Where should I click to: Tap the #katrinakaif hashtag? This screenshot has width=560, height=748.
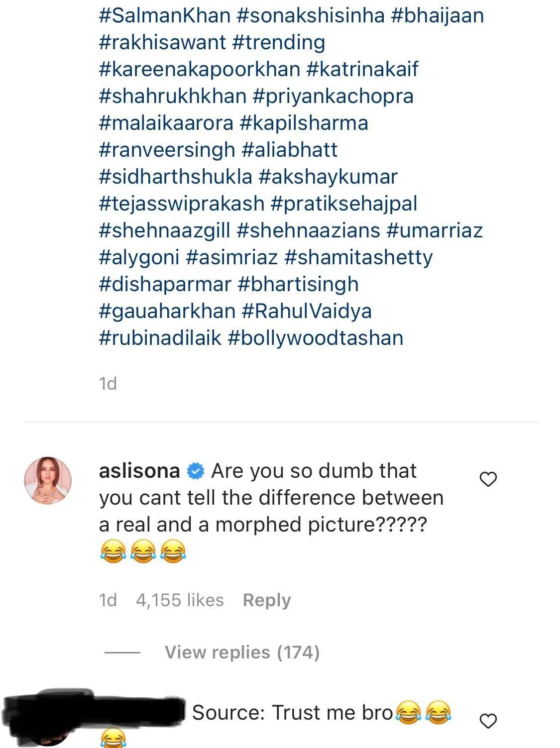click(x=362, y=69)
